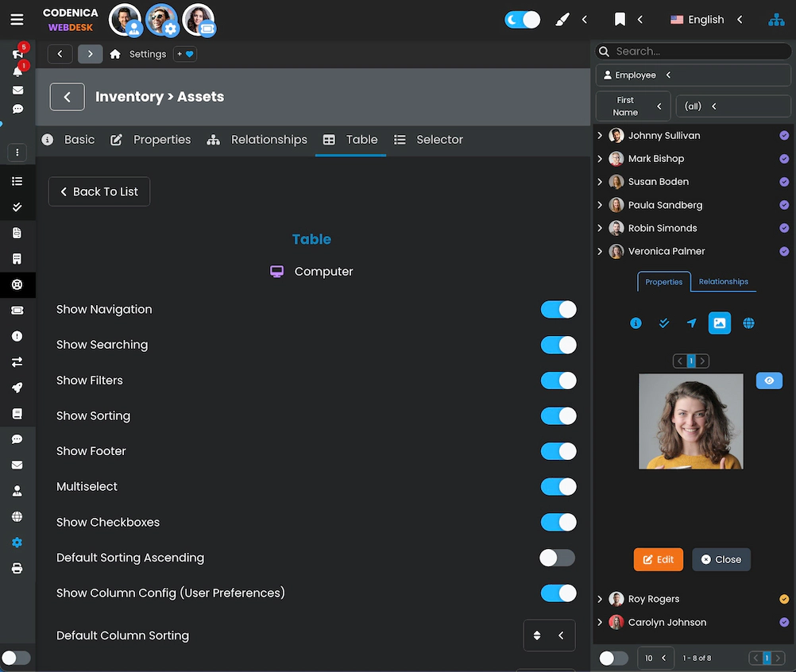Click the eye toggle next to the employee photo
Image resolution: width=796 pixels, height=672 pixels.
click(x=769, y=380)
